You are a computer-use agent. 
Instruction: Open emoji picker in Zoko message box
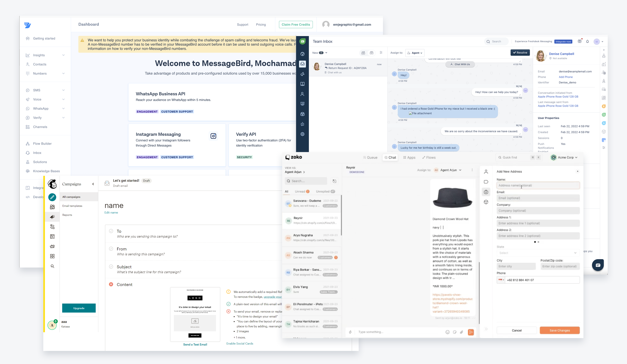tap(447, 332)
